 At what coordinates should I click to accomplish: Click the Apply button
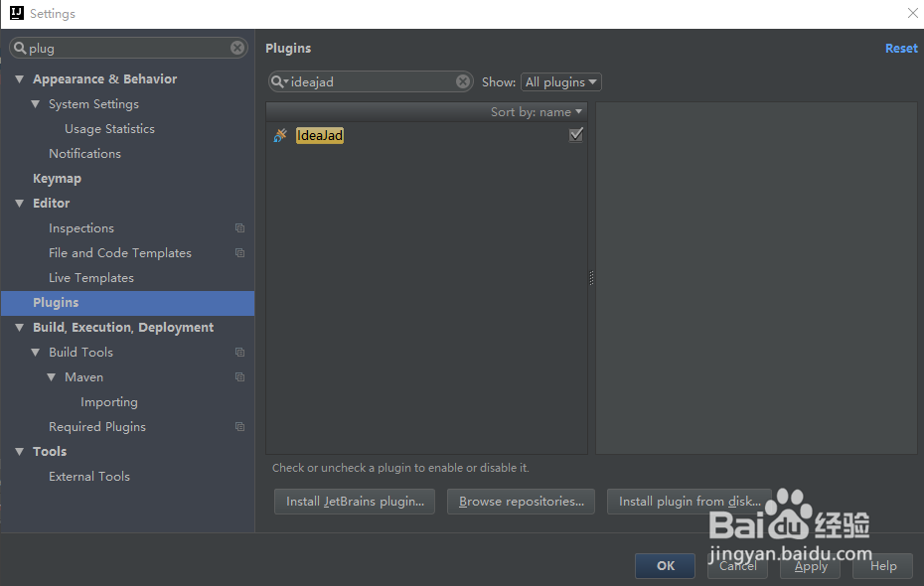point(811,566)
